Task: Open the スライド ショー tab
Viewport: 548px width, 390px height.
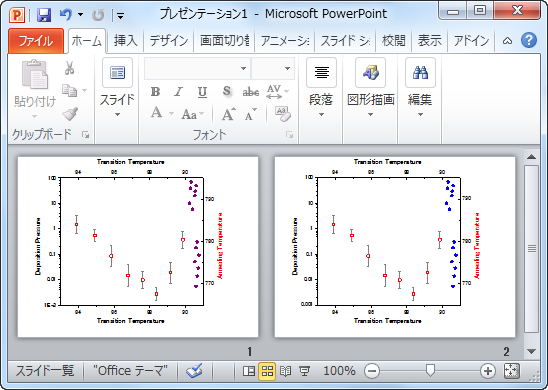Action: 345,41
